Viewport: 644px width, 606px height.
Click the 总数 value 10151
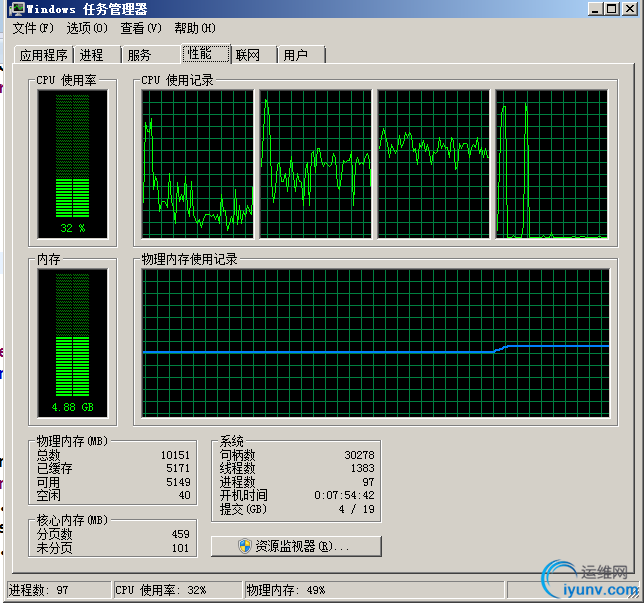(175, 455)
